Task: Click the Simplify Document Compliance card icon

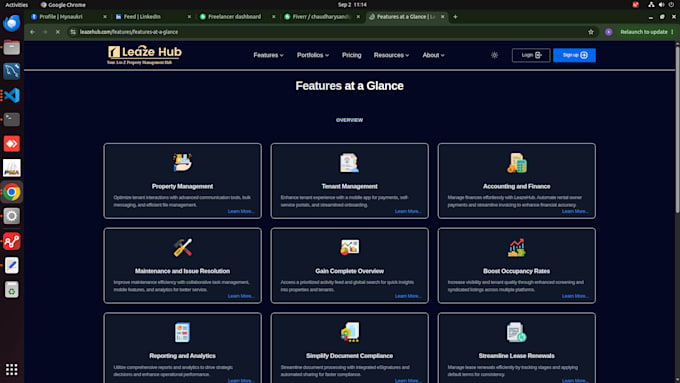Action: point(350,332)
